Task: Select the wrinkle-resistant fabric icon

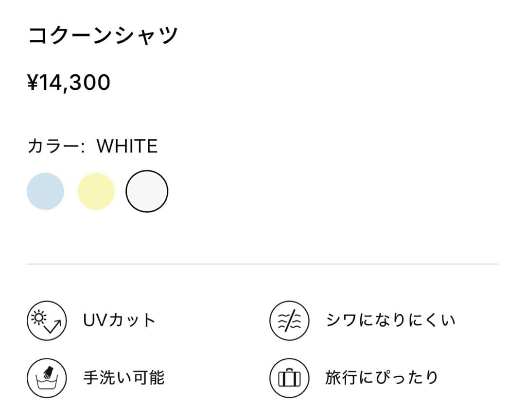Action: [x=289, y=320]
